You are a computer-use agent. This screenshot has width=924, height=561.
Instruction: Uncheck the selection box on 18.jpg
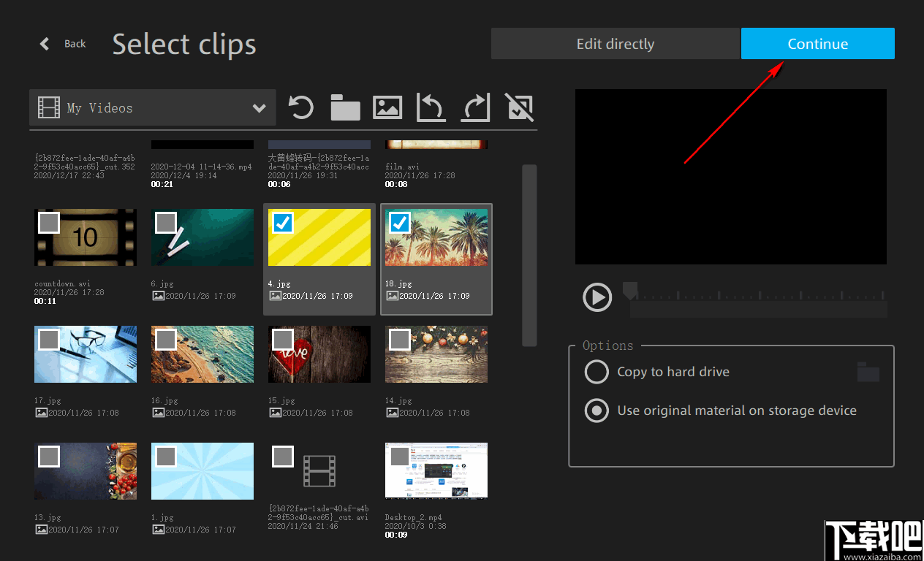pyautogui.click(x=401, y=224)
